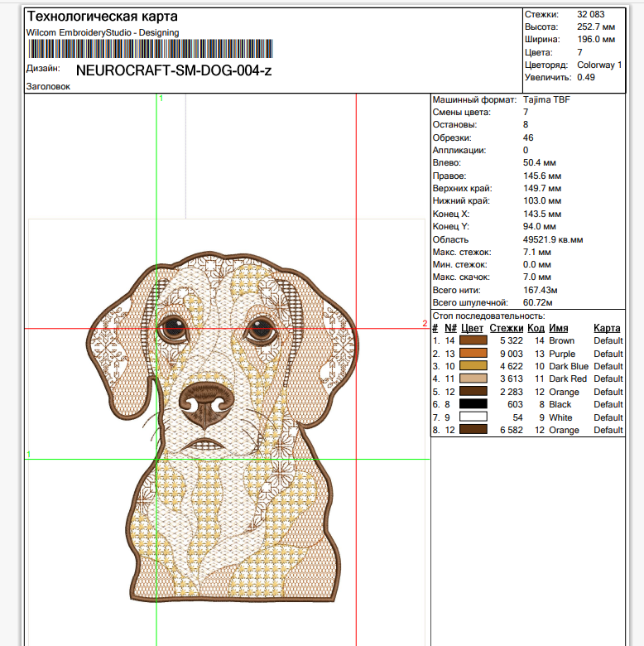
Task: Click the stitch count value '32 083'
Action: click(590, 14)
